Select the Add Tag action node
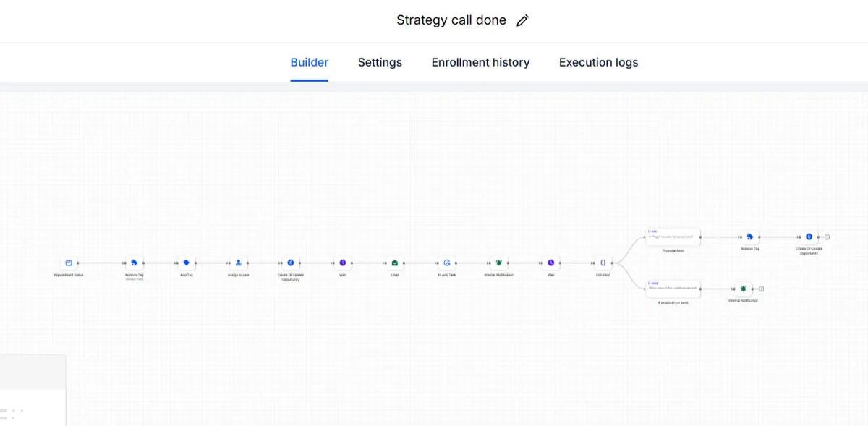Screen dimensions: 868x426 [186, 263]
